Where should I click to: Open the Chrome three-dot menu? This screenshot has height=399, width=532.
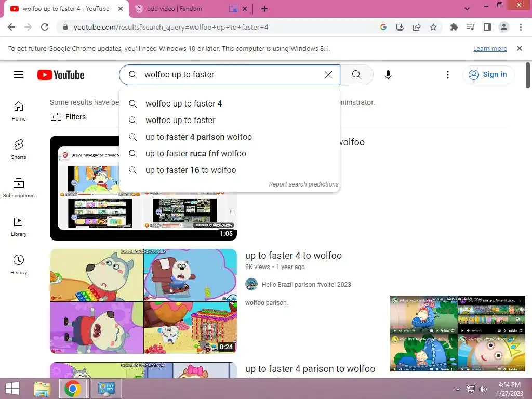pyautogui.click(x=521, y=27)
